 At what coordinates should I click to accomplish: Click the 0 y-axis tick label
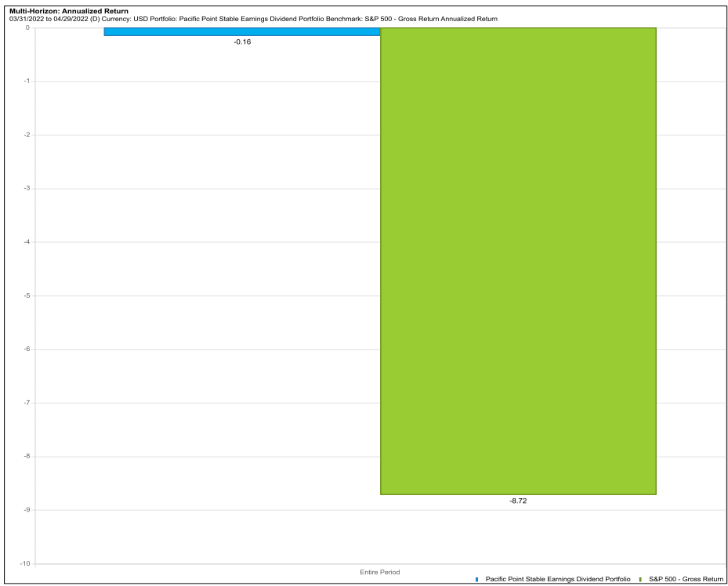pos(27,28)
